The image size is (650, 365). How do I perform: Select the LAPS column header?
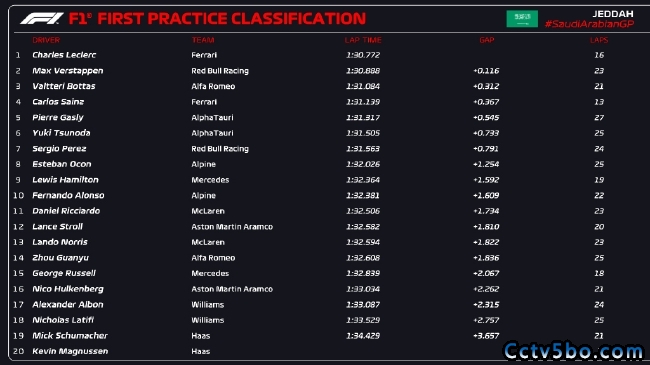pos(599,40)
